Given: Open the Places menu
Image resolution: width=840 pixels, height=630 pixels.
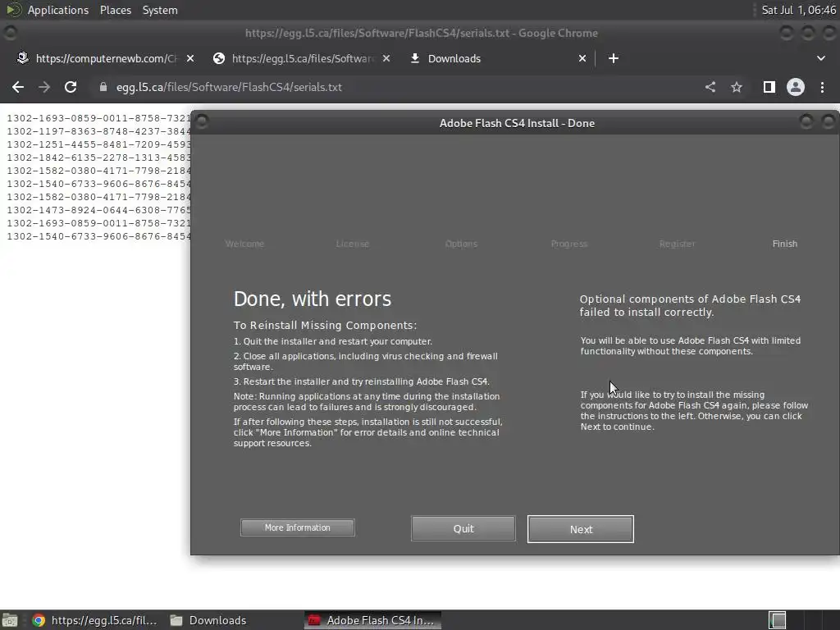Looking at the screenshot, I should [x=115, y=10].
